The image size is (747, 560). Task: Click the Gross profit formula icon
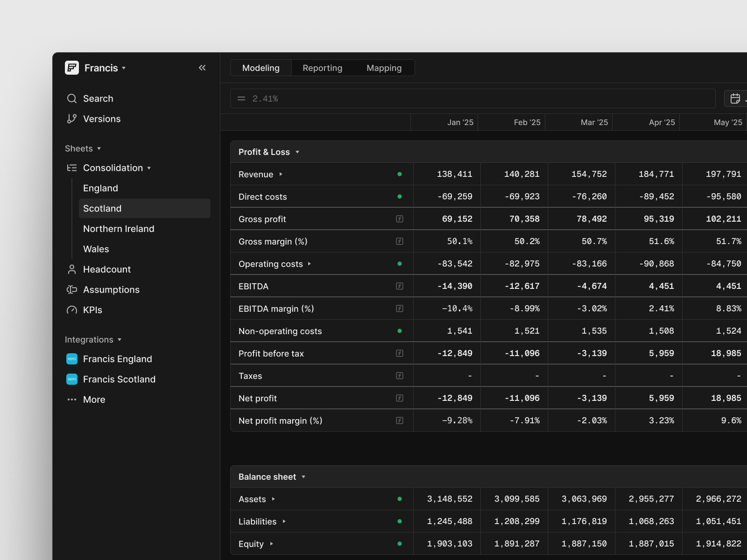click(x=400, y=219)
